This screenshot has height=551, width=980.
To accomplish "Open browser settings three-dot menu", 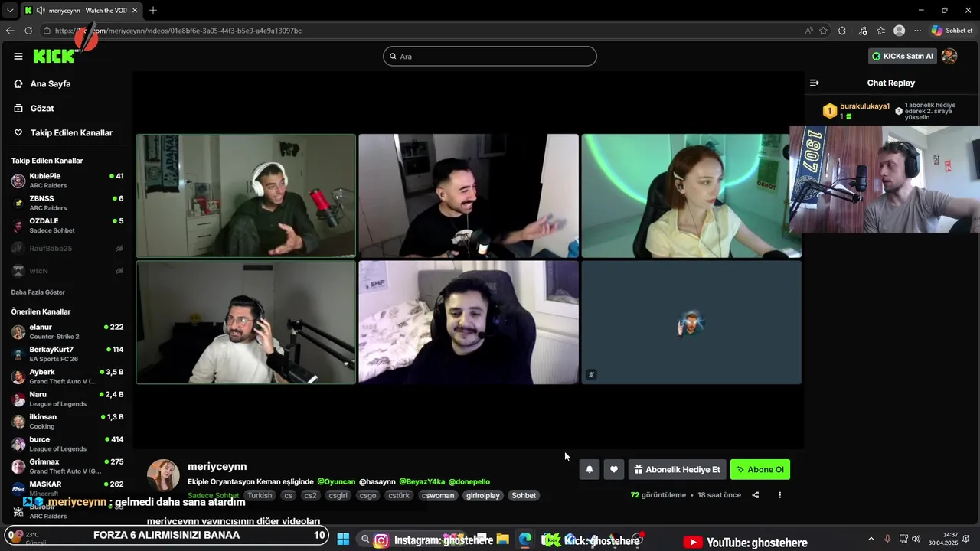I will 916,31.
